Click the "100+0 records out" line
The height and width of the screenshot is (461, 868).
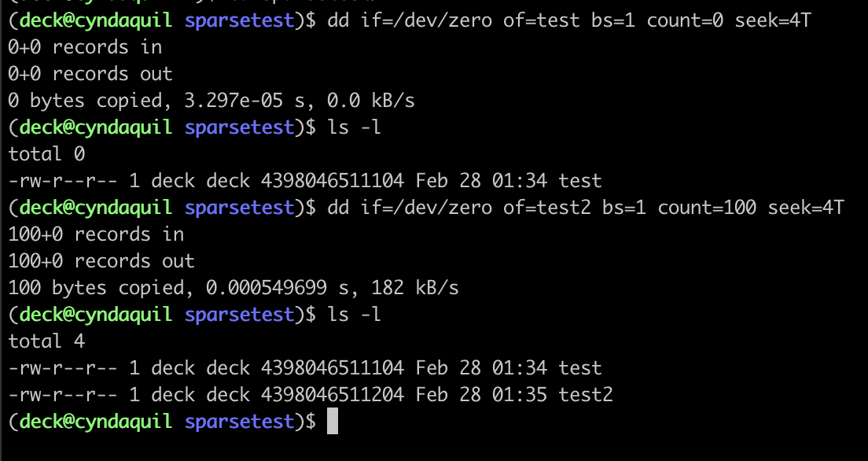101,261
